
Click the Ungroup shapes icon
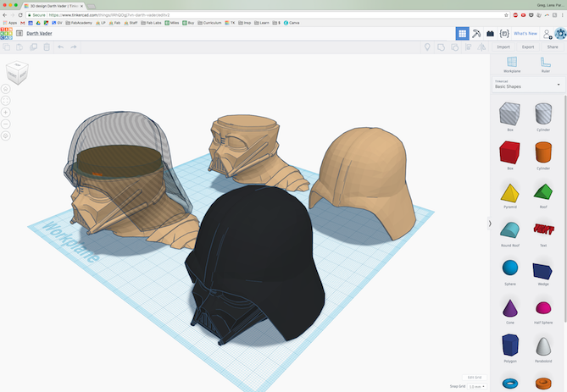point(454,47)
